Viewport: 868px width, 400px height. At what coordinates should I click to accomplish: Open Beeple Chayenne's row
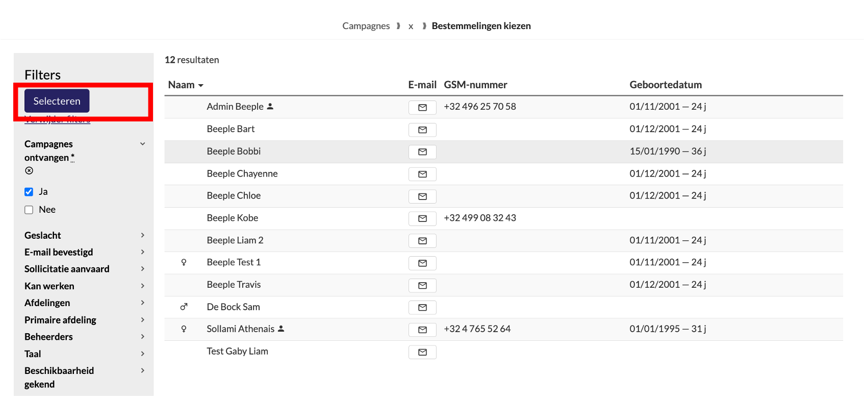click(x=503, y=174)
